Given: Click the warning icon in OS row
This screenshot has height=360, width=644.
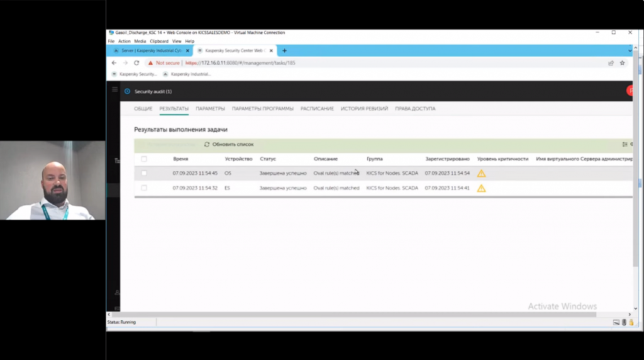Looking at the screenshot, I should pyautogui.click(x=481, y=174).
